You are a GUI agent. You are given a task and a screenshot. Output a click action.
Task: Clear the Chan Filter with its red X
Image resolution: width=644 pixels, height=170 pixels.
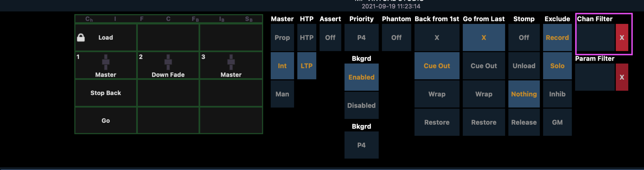[x=622, y=38]
